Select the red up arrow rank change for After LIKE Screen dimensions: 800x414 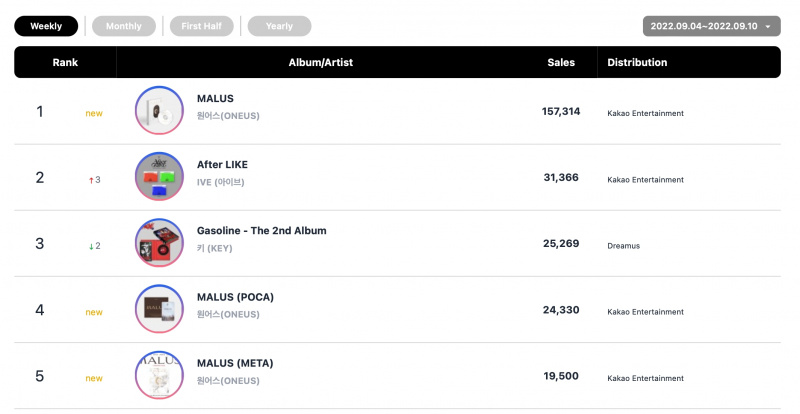coord(94,180)
